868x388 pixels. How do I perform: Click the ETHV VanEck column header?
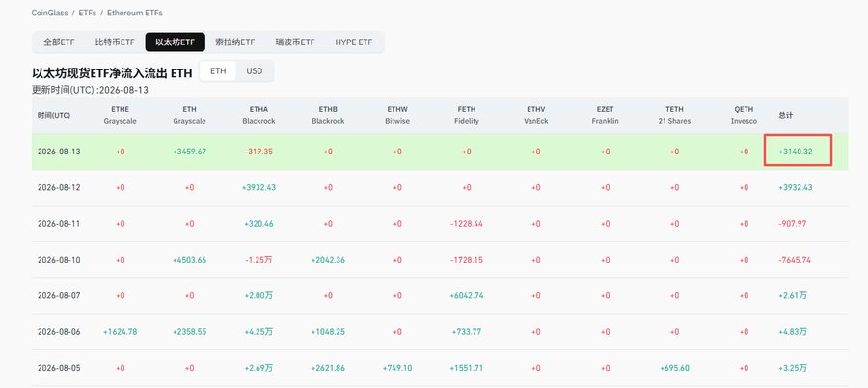tap(536, 115)
